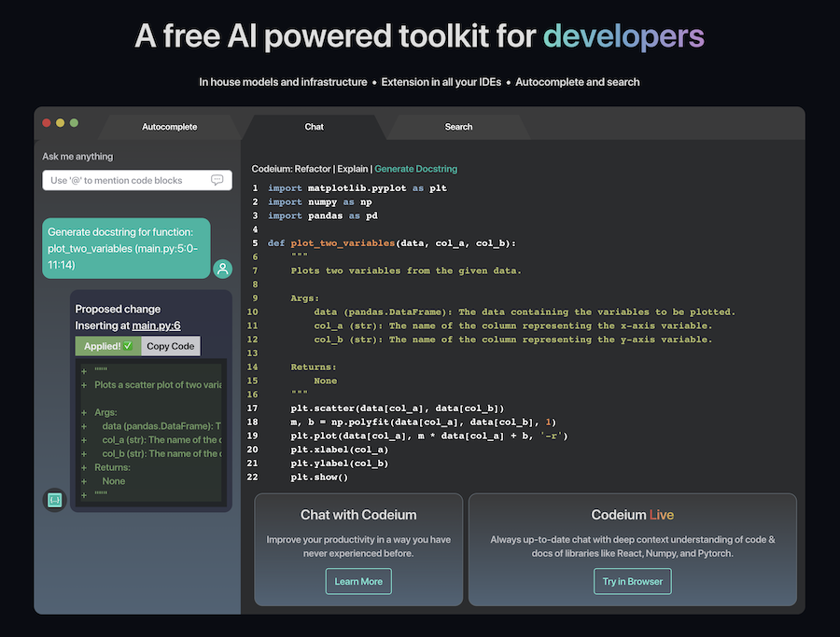Image resolution: width=840 pixels, height=637 pixels.
Task: Click 'Autocomplete and search' tagline text
Action: tap(578, 82)
